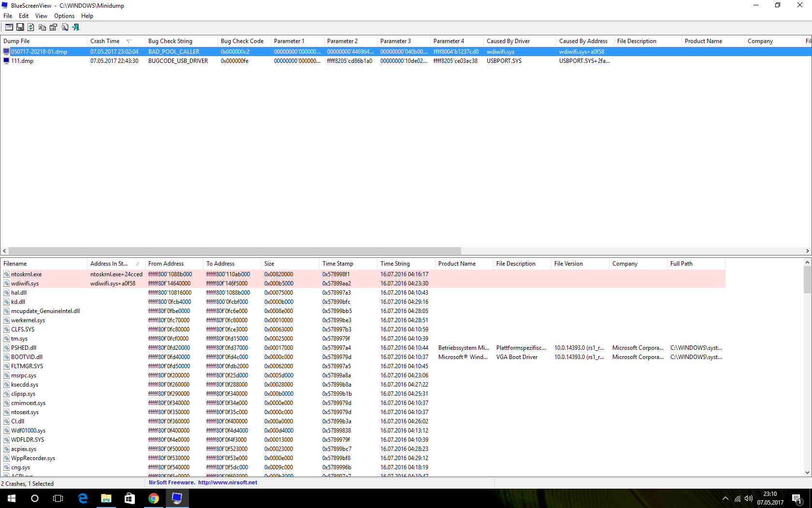
Task: Click lower pane scroll down arrow
Action: (807, 473)
